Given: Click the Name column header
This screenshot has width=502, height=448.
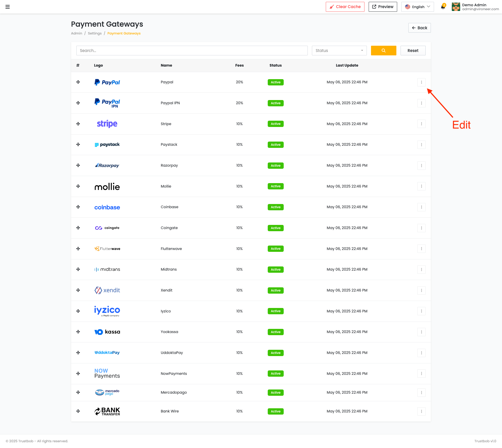Looking at the screenshot, I should tap(167, 66).
